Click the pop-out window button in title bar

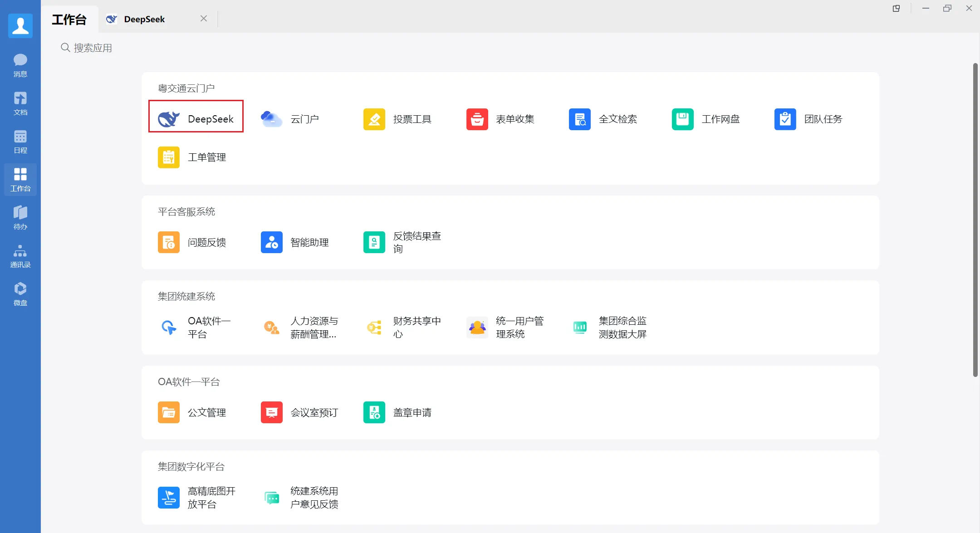[896, 8]
